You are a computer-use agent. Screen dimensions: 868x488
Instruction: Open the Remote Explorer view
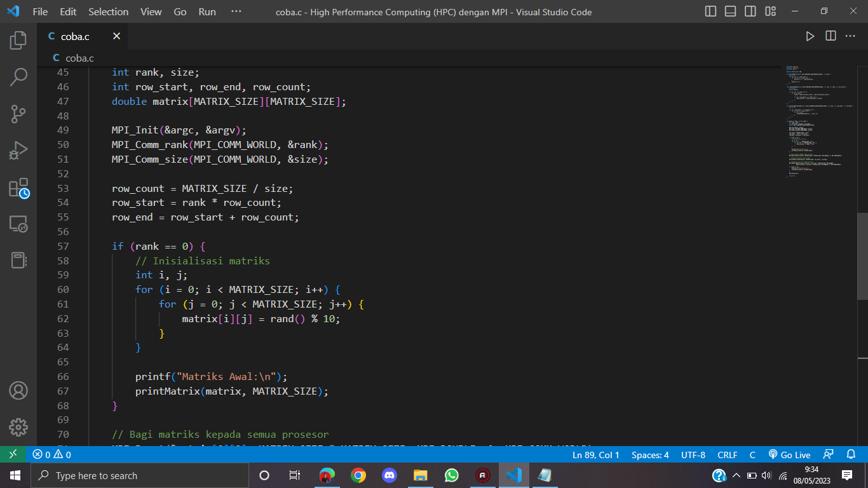[18, 224]
